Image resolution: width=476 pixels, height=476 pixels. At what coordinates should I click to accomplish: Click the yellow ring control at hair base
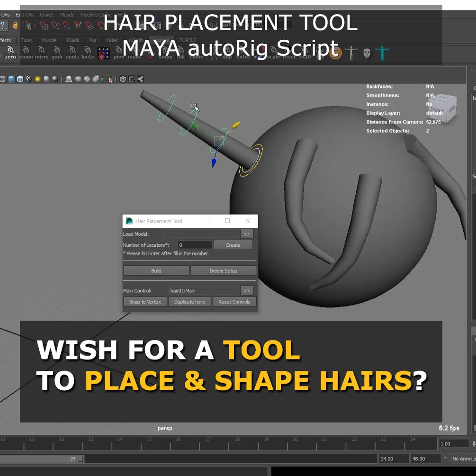click(251, 161)
